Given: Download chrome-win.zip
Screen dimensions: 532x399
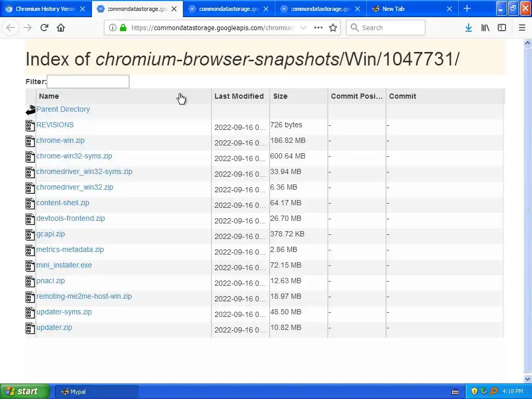Looking at the screenshot, I should [60, 140].
